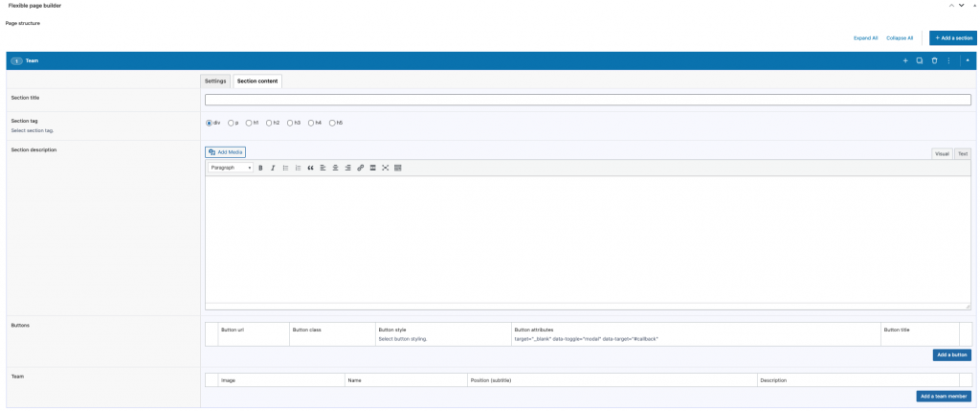Toggle Flexible page builder panel collapse
This screenshot has height=411, width=980.
pyautogui.click(x=974, y=5)
